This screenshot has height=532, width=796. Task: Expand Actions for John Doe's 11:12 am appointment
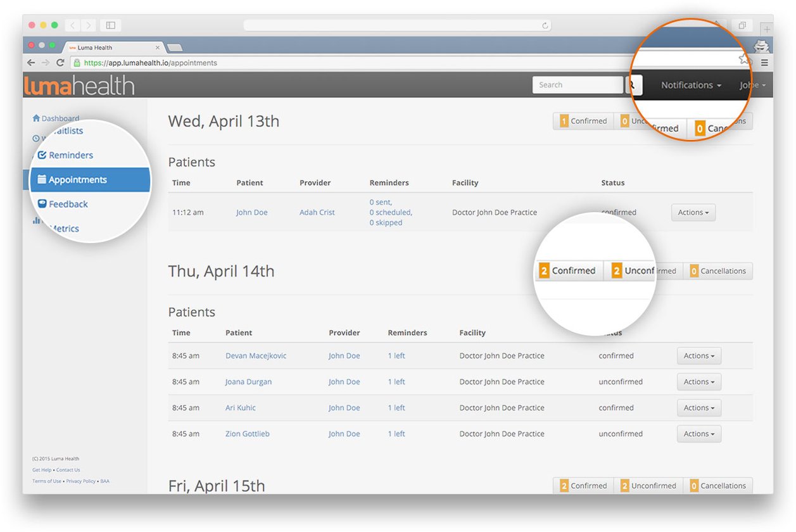click(693, 212)
